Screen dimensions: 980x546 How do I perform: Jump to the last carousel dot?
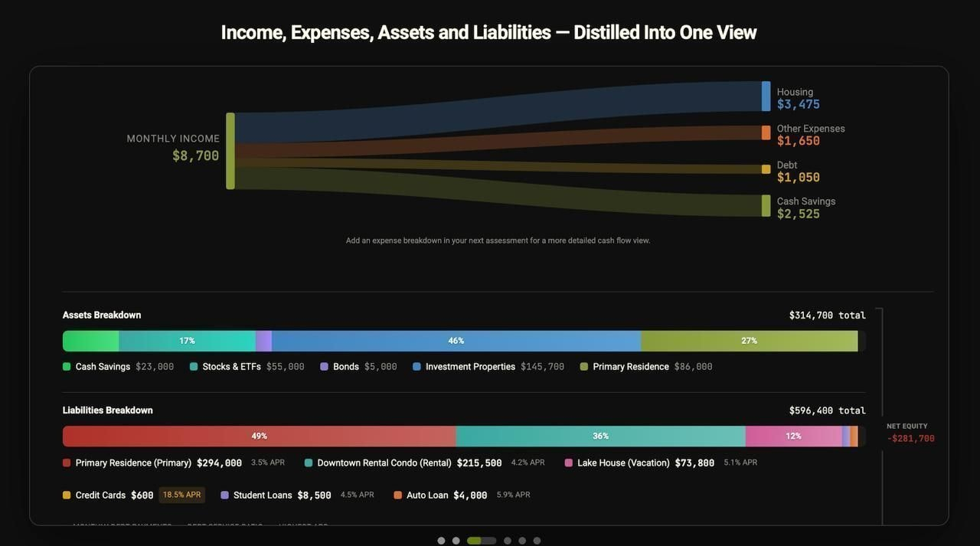537,541
